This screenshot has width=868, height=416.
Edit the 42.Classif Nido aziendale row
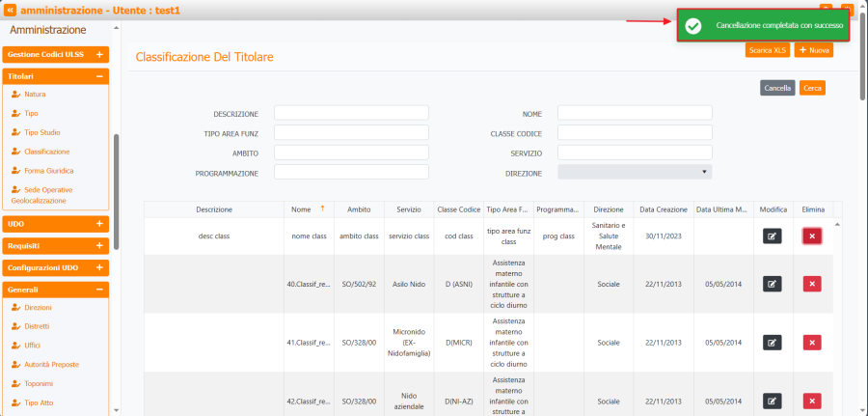pyautogui.click(x=772, y=401)
